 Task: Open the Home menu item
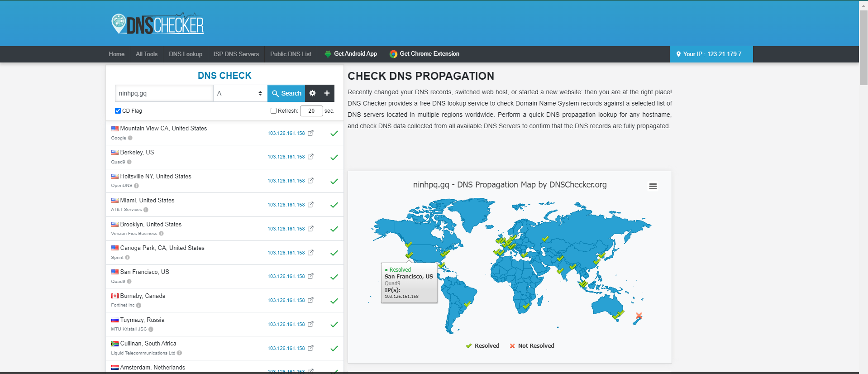click(116, 54)
